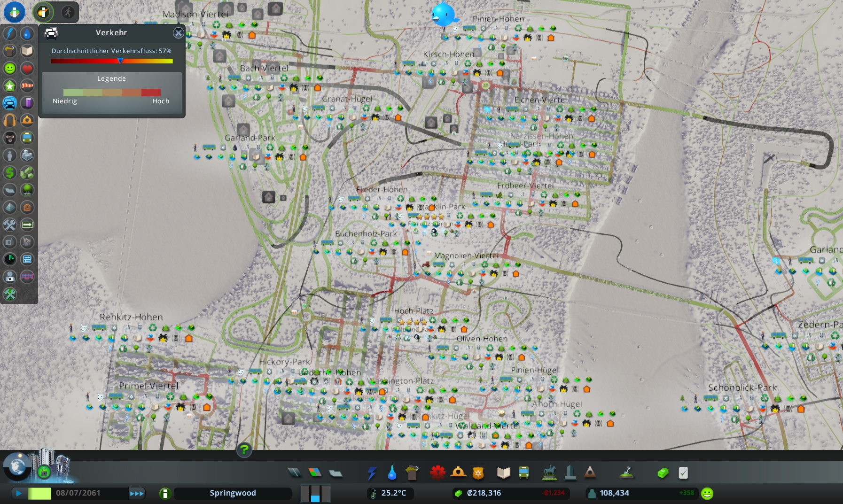
Task: Open the Public Transport bus view
Action: [x=27, y=138]
